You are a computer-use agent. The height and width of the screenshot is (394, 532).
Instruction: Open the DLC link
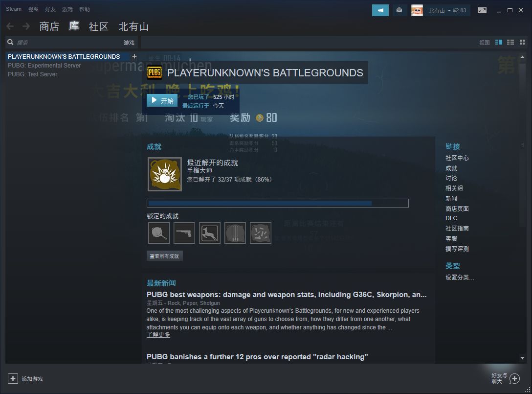point(451,218)
